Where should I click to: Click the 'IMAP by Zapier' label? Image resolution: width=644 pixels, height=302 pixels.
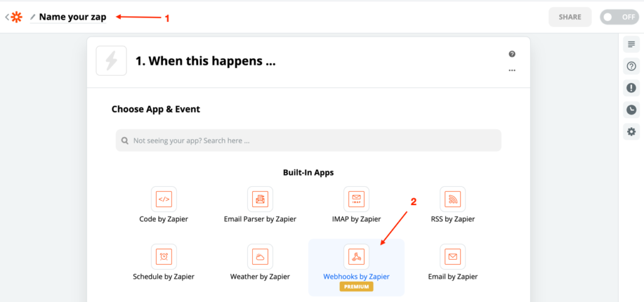point(356,219)
